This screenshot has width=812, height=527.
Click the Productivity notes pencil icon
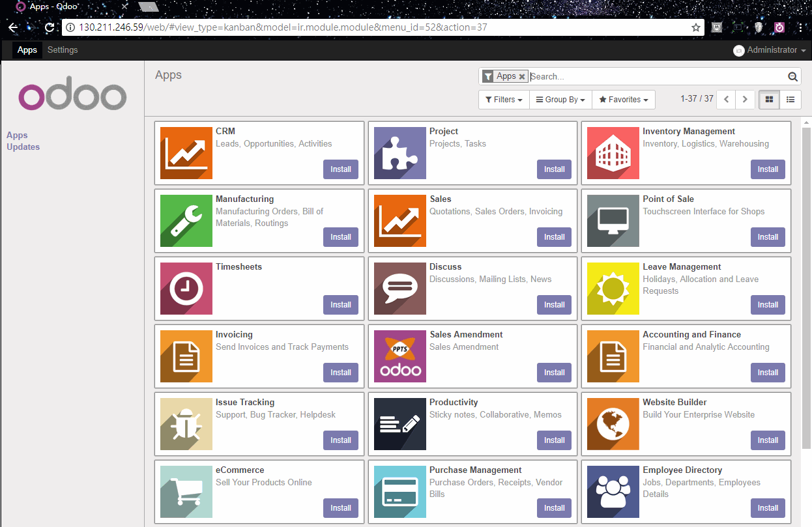tap(400, 424)
